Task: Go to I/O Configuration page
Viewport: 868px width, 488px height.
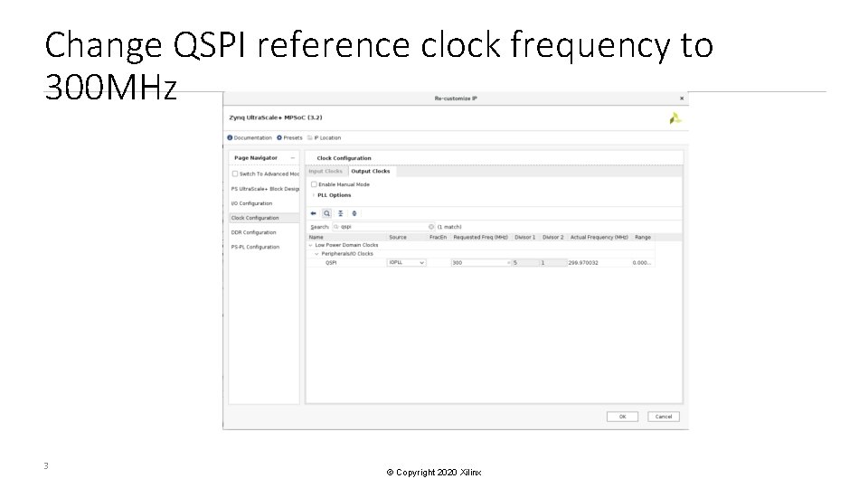Action: point(251,203)
